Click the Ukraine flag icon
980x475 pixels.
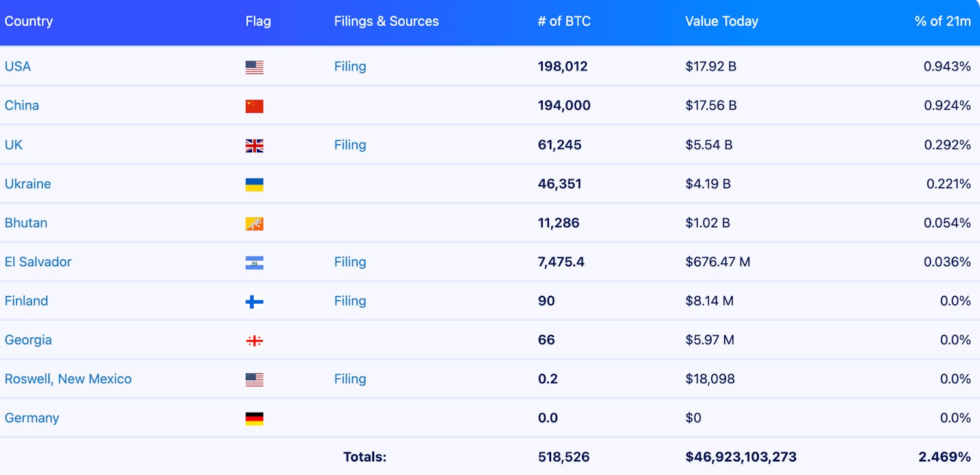(x=254, y=184)
